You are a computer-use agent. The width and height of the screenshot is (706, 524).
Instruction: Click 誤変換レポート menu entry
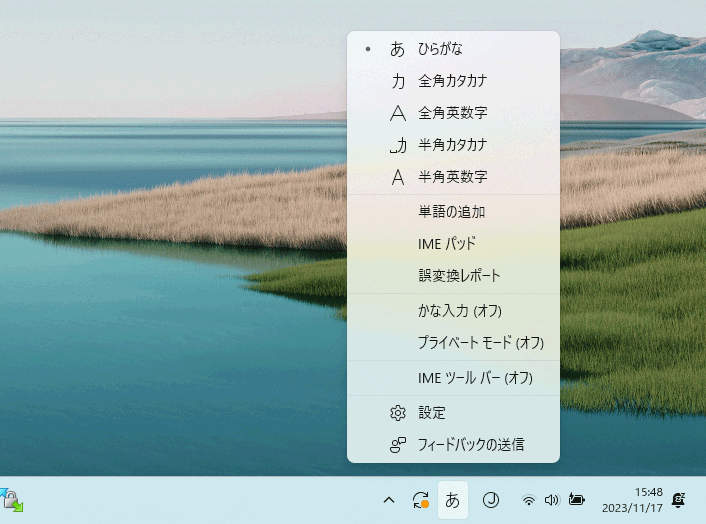click(459, 275)
